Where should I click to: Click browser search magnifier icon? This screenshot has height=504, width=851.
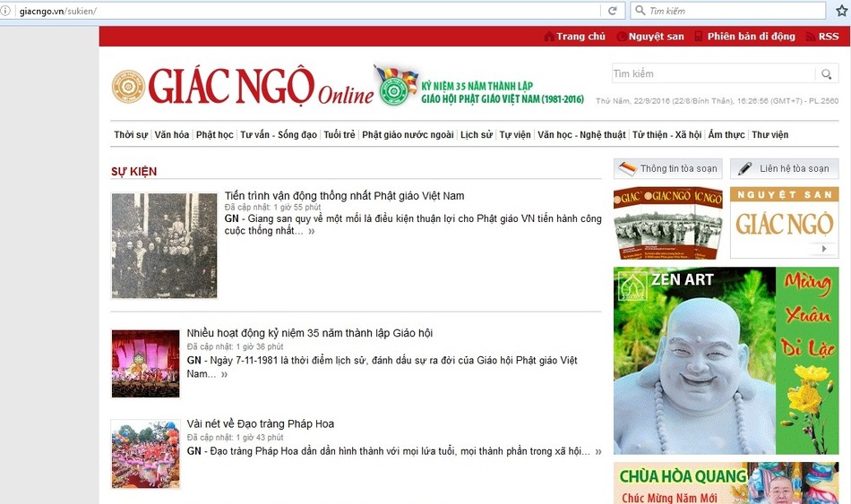click(x=640, y=11)
